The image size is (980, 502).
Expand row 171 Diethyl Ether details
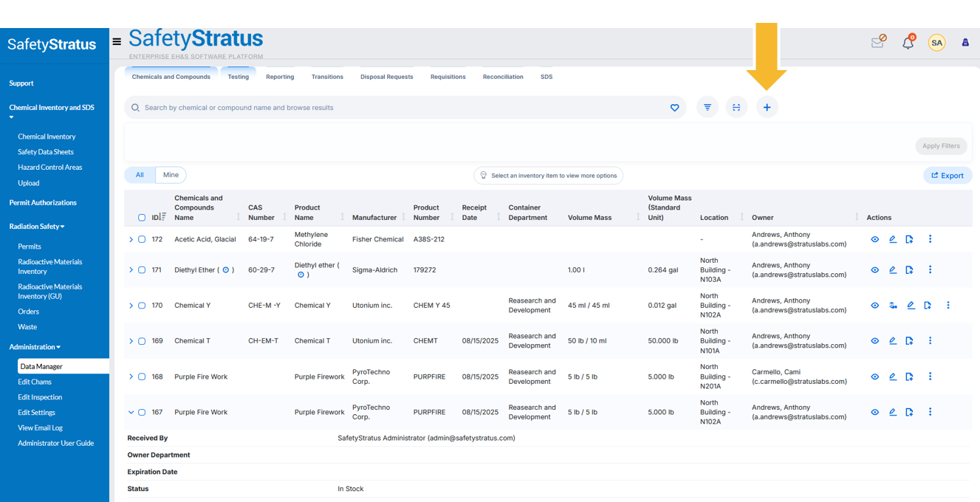click(x=131, y=270)
